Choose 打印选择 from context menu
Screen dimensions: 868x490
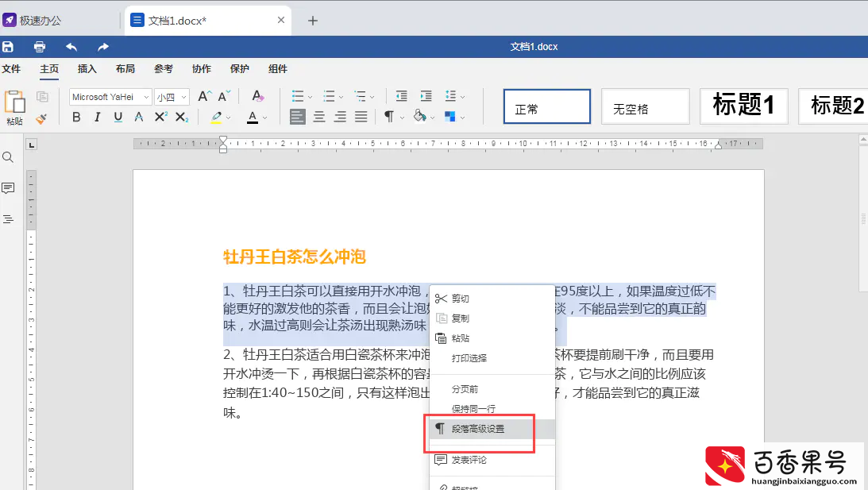point(492,358)
